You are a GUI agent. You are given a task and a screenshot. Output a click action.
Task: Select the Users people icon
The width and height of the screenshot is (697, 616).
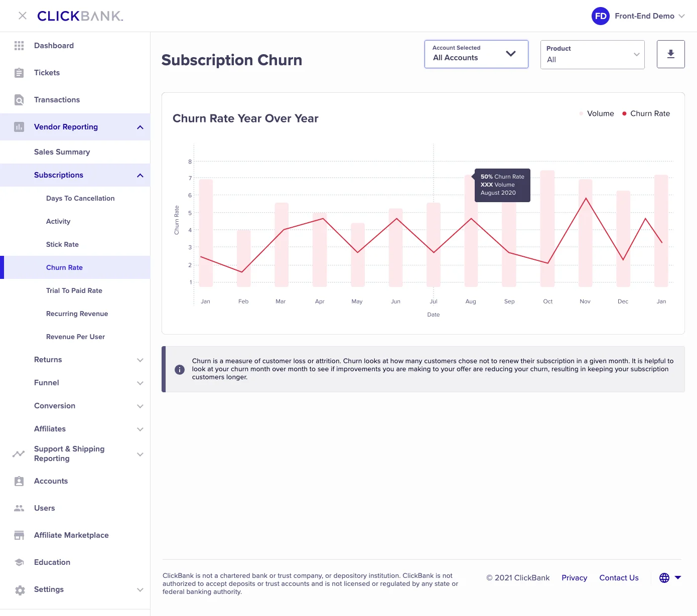pos(19,508)
